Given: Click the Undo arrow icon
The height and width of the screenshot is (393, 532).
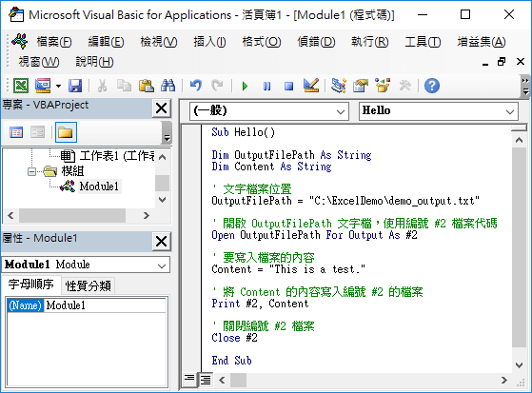Looking at the screenshot, I should point(196,86).
